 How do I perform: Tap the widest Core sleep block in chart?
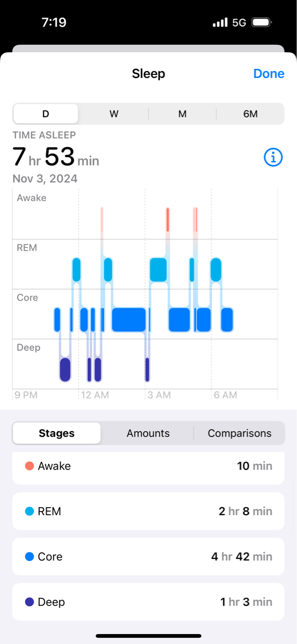(x=129, y=319)
